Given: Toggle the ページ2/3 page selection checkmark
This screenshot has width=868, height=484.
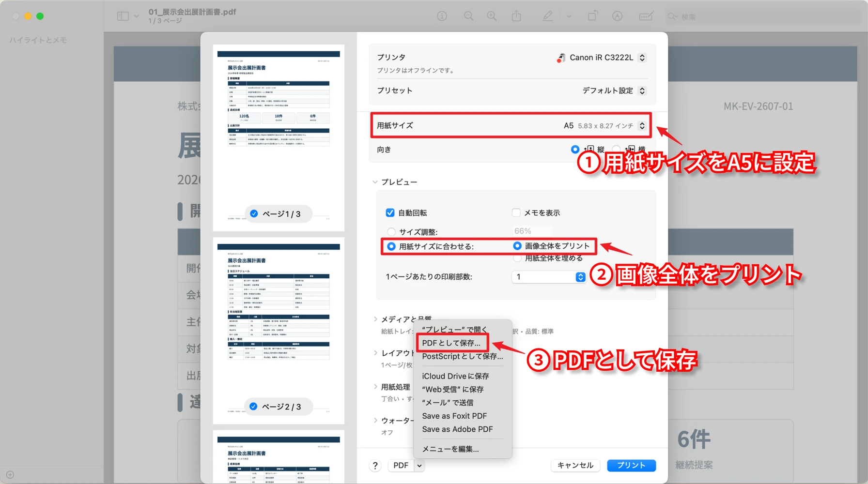Looking at the screenshot, I should click(x=253, y=406).
